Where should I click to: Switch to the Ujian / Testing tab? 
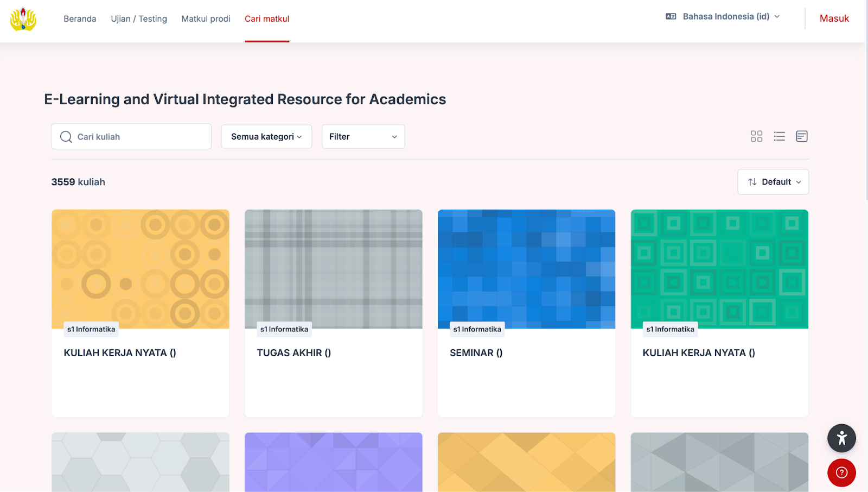(139, 18)
